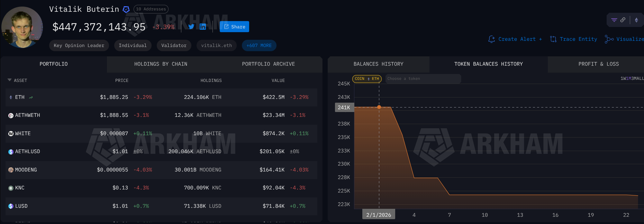Open the ETH trend chart arrow icon
Viewport: 644px width, 224px height.
pos(31,97)
